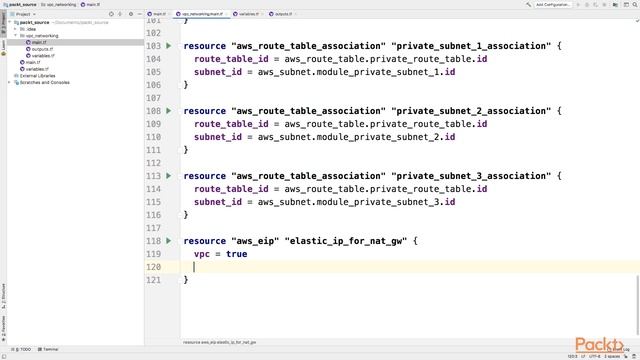Open the Structure side tool tab

(3, 296)
